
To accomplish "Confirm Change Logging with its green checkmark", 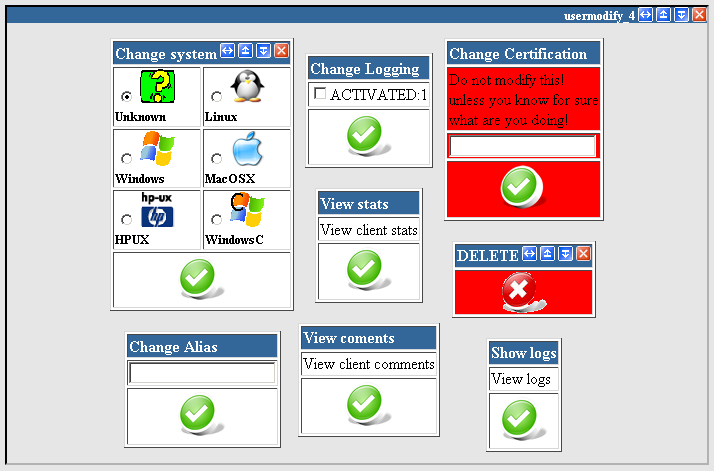I will coord(367,134).
